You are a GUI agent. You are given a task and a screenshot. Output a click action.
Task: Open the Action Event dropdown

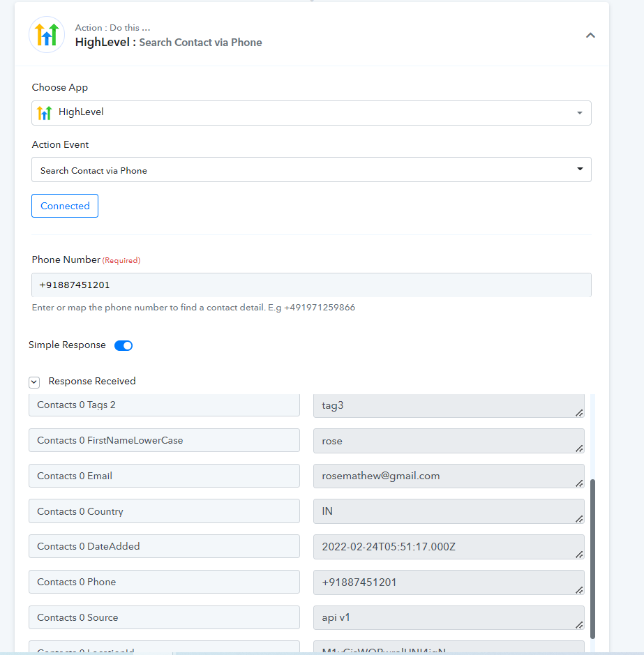(311, 170)
